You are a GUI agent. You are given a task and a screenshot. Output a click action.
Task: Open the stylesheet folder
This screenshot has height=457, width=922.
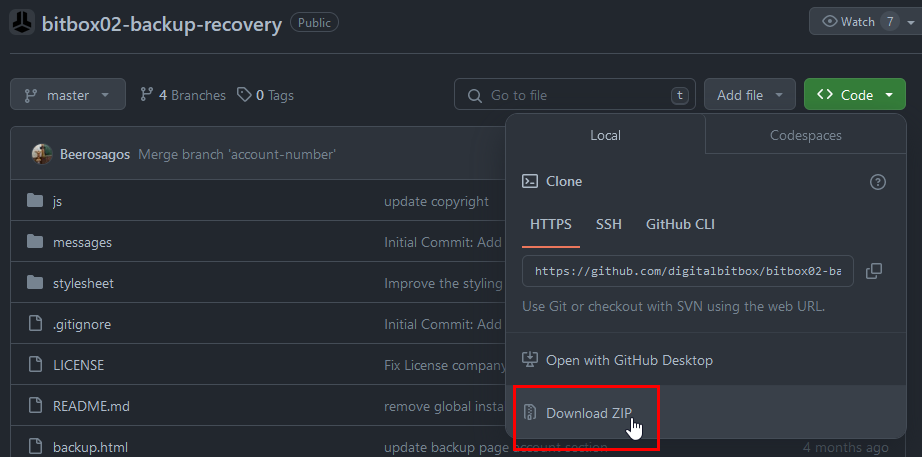(83, 283)
